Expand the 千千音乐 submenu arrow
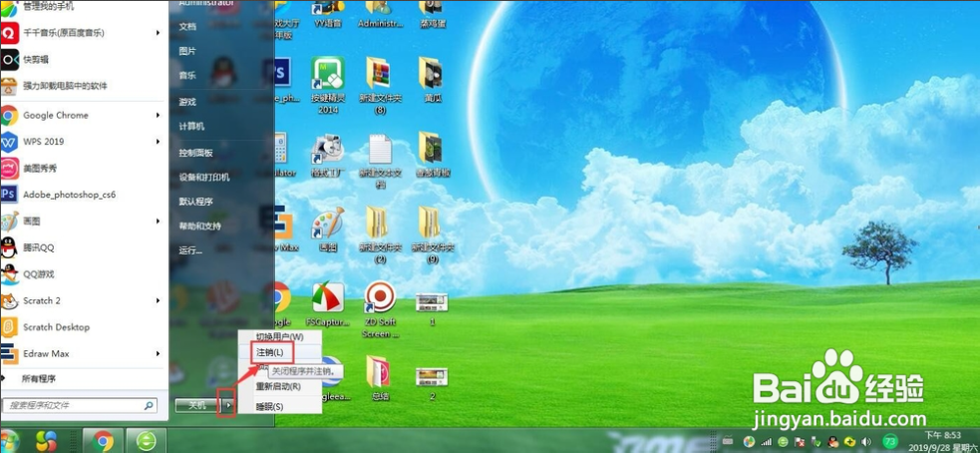 159,33
